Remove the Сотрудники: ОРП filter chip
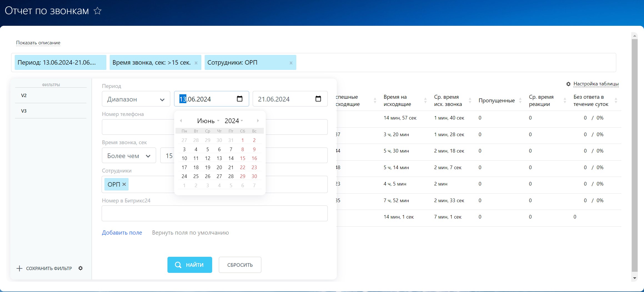The width and height of the screenshot is (644, 292). click(291, 63)
